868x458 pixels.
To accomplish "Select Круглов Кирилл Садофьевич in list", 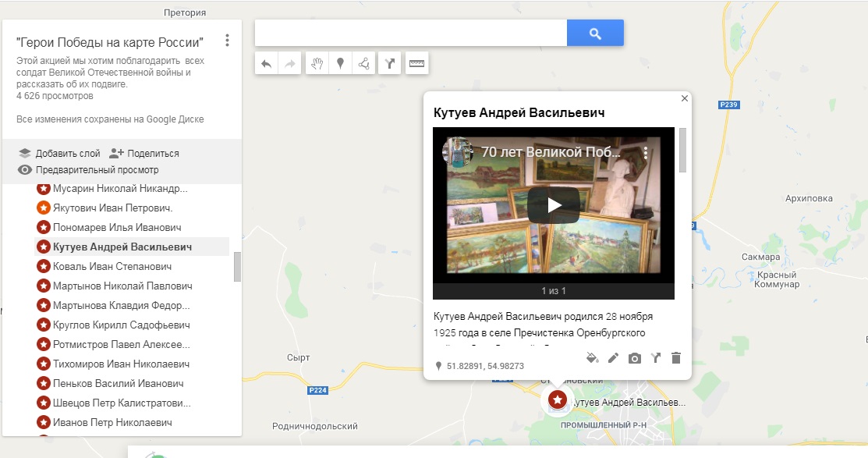I will 121,325.
